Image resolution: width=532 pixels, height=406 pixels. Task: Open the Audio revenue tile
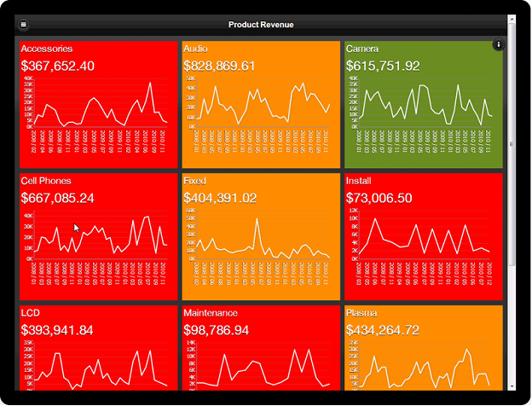(261, 105)
